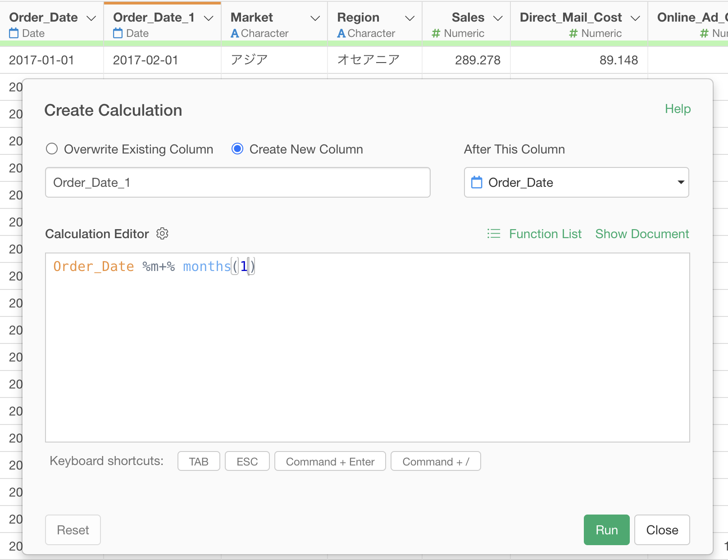
Task: Open the Function List link
Action: point(545,234)
